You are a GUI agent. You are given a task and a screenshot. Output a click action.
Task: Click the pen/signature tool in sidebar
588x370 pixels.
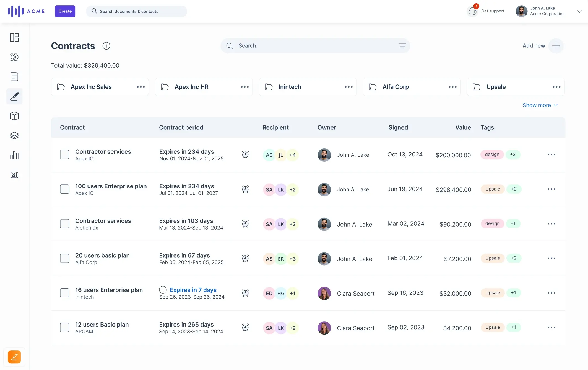click(14, 96)
